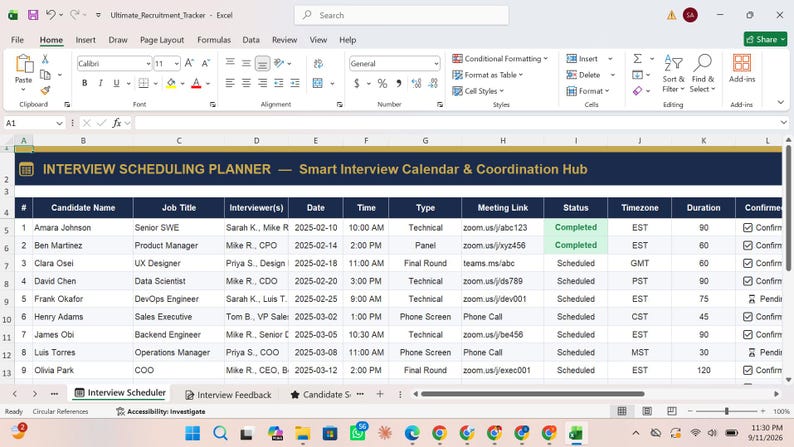Click the Paste clipboard icon
This screenshot has height=447, width=794.
tap(24, 64)
